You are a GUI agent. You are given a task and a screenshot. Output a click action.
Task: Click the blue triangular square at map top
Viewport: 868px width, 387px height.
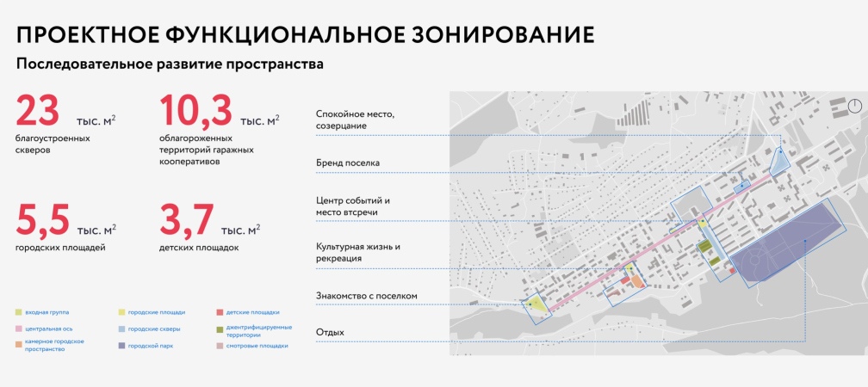(x=778, y=160)
